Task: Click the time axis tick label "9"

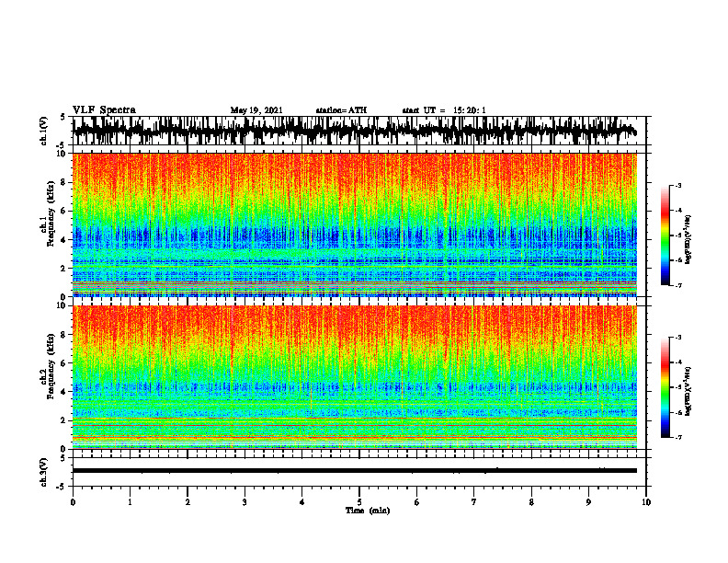Action: click(588, 502)
